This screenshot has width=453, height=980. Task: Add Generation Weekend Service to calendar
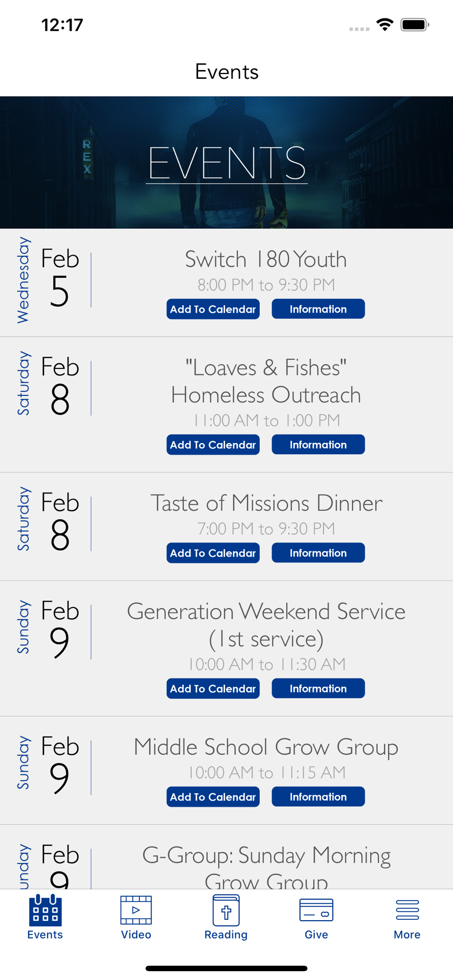click(213, 689)
